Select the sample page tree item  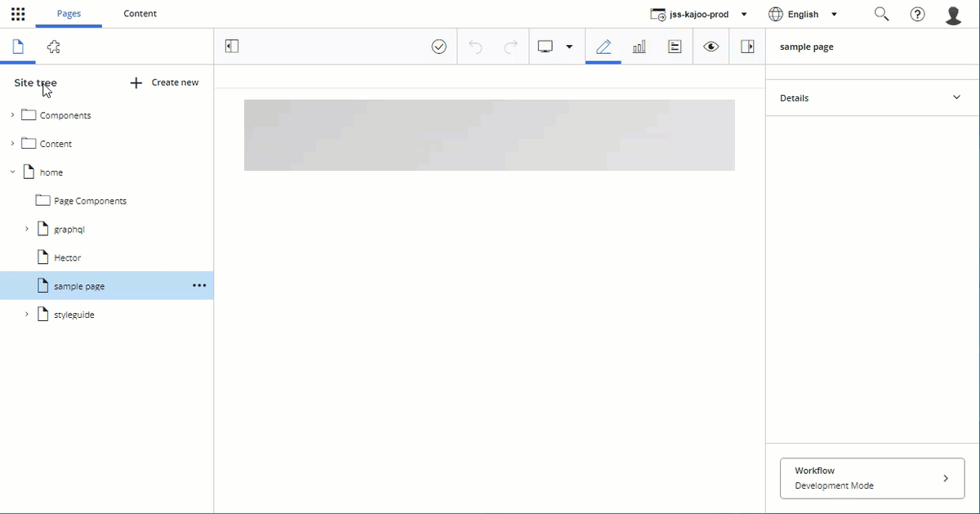[x=106, y=286]
